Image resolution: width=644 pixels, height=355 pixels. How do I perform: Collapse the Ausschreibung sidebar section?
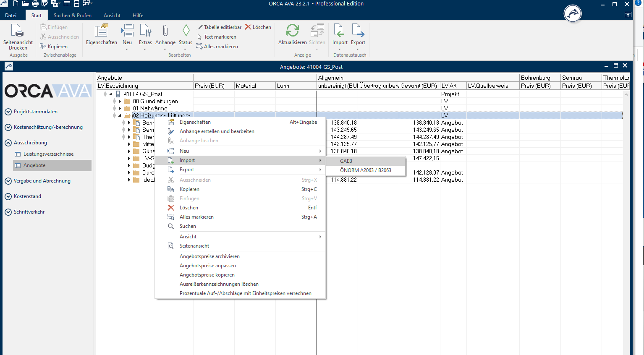point(8,143)
